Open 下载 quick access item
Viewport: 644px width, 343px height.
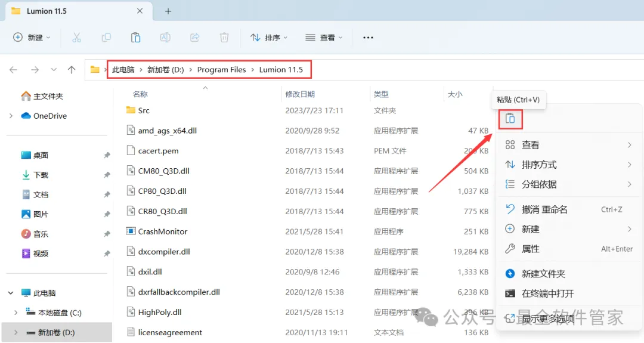[35, 175]
